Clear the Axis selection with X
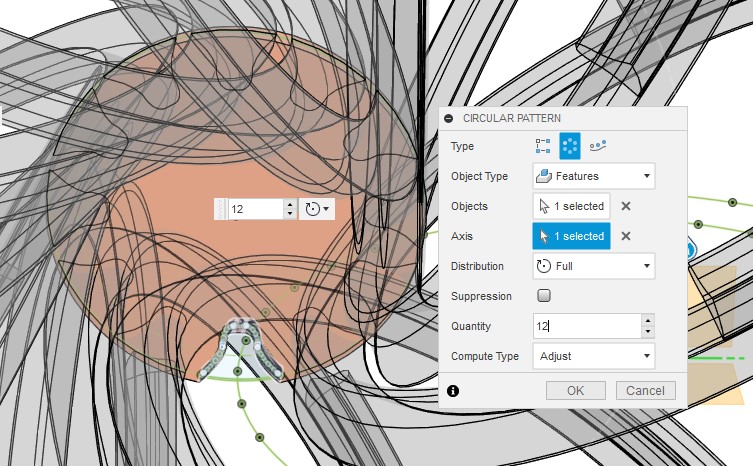The image size is (753, 466). click(626, 236)
